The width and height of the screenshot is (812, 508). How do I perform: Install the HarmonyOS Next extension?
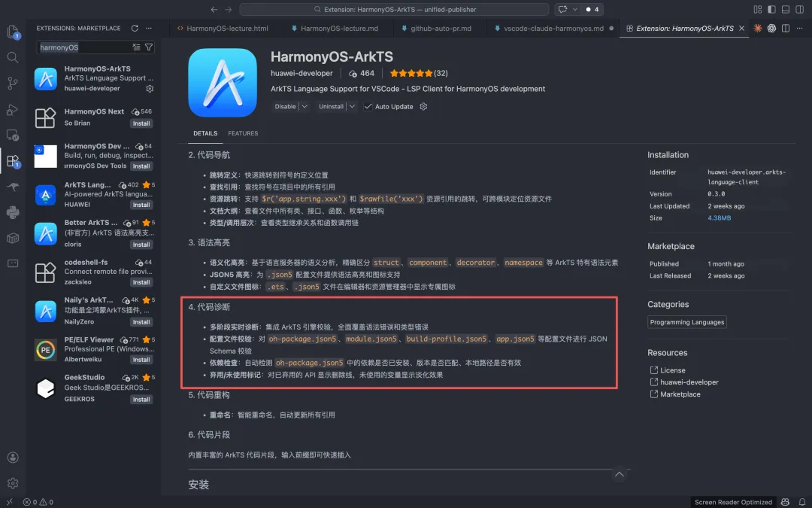click(x=141, y=123)
